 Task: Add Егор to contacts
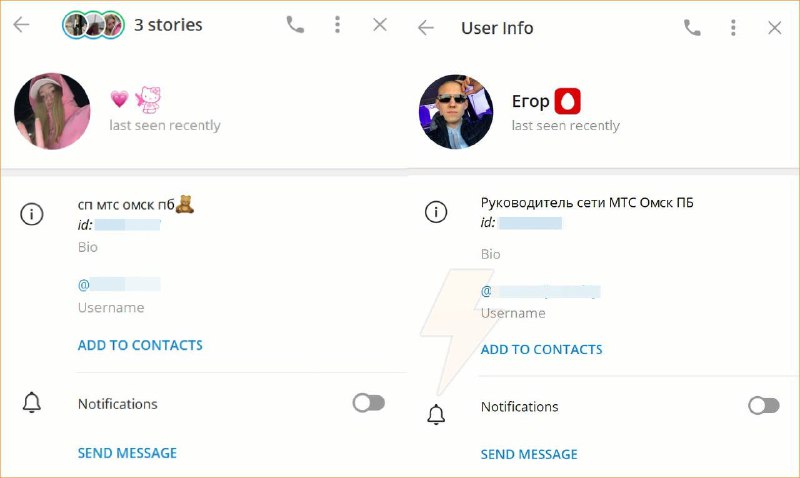point(541,349)
